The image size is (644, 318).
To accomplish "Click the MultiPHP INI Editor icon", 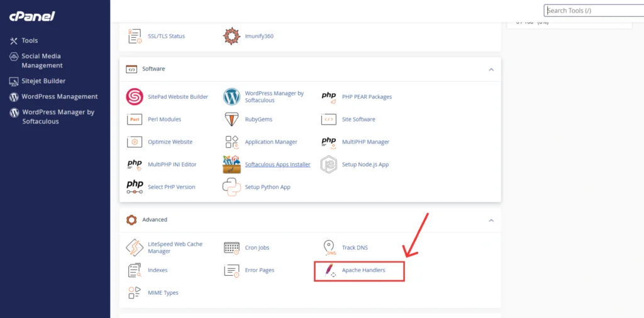I will click(x=135, y=165).
